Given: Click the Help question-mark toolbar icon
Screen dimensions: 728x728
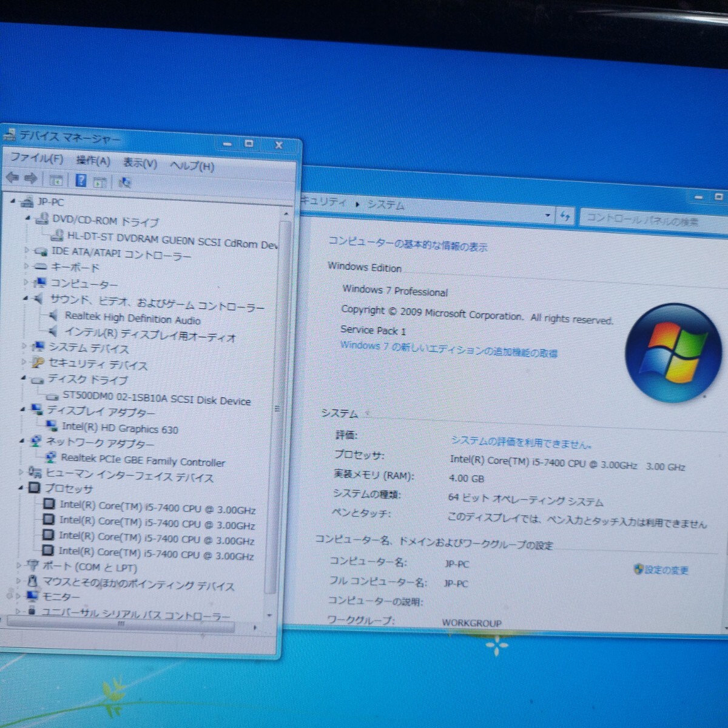Looking at the screenshot, I should 81,180.
